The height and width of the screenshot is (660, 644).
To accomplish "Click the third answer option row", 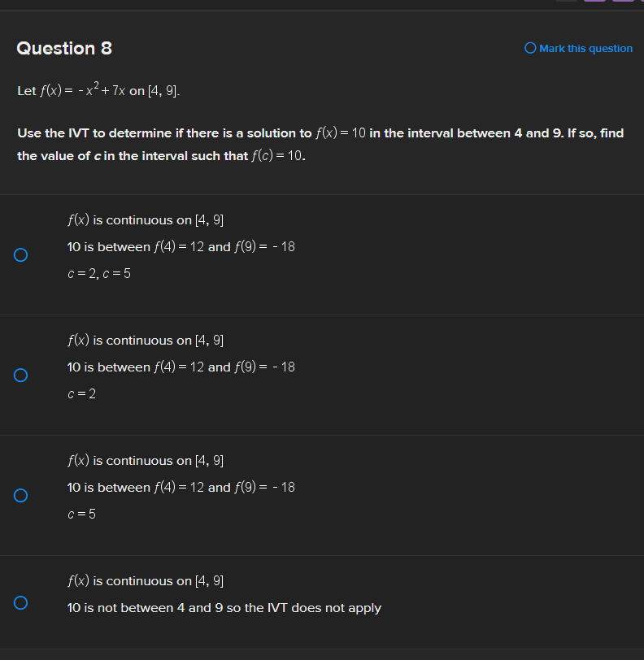I will [322, 495].
